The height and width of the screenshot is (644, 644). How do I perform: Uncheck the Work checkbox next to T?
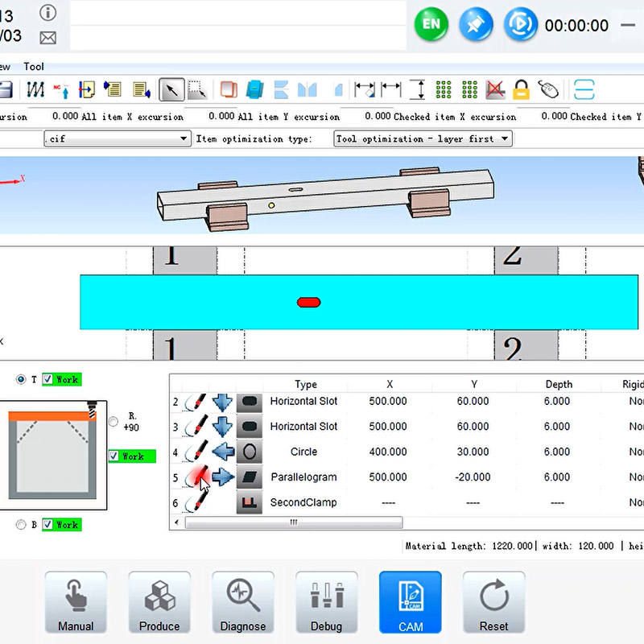[47, 379]
